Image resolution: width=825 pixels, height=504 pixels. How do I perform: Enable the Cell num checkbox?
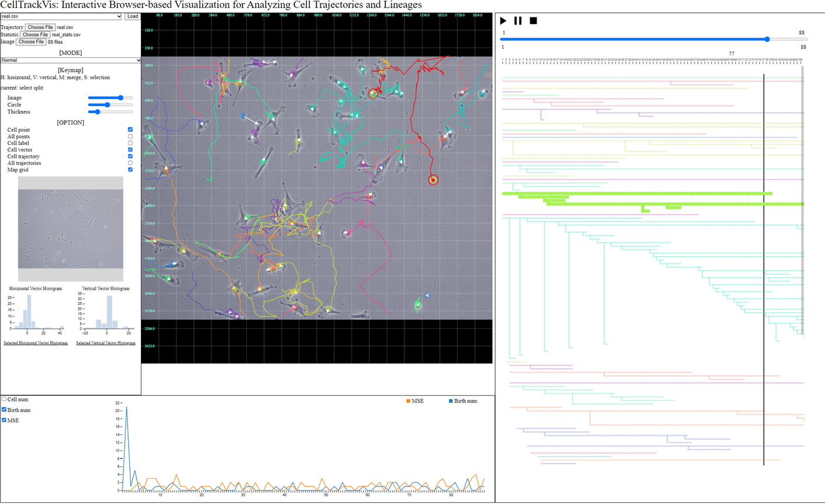tap(4, 399)
